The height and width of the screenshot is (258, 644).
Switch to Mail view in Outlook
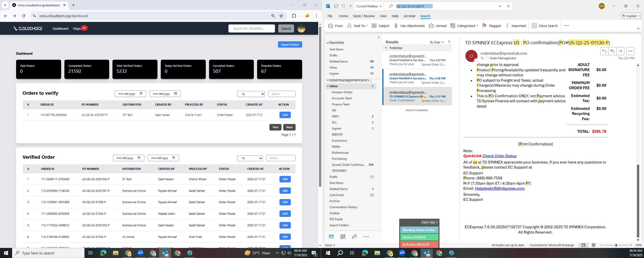331,237
